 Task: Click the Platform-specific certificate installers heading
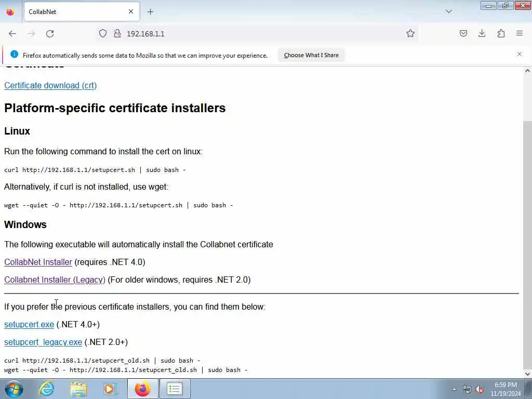tap(115, 108)
